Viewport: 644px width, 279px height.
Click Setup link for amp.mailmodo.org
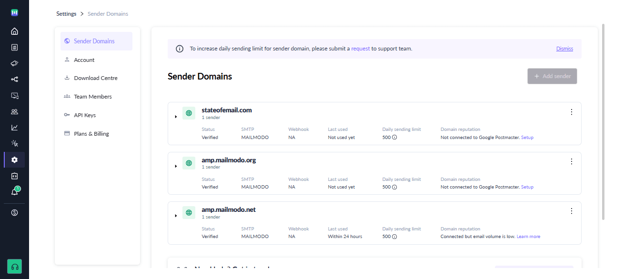tap(527, 187)
